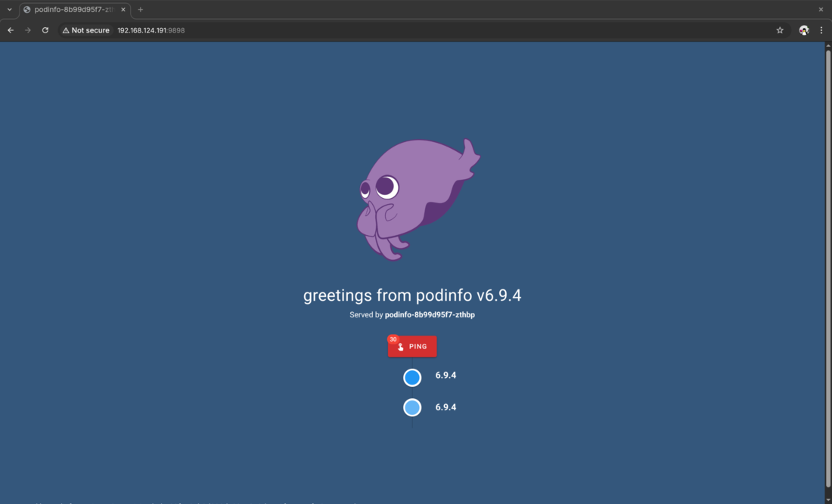The width and height of the screenshot is (832, 504).
Task: Open the browser profile avatar icon
Action: coord(803,30)
